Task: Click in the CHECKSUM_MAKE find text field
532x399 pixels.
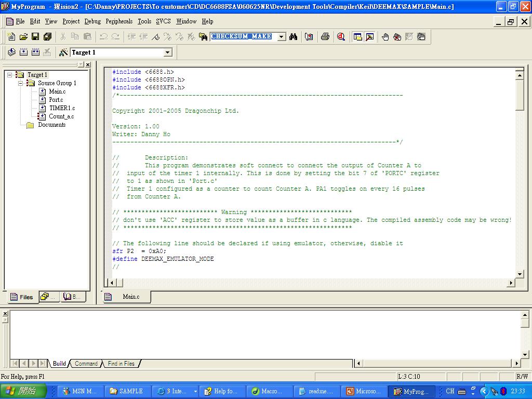Action: pos(243,36)
